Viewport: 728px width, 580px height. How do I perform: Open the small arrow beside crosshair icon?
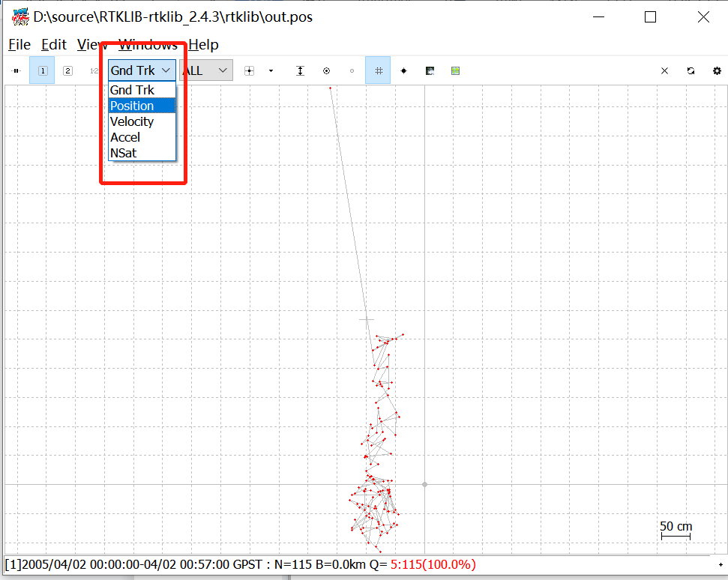pyautogui.click(x=271, y=71)
